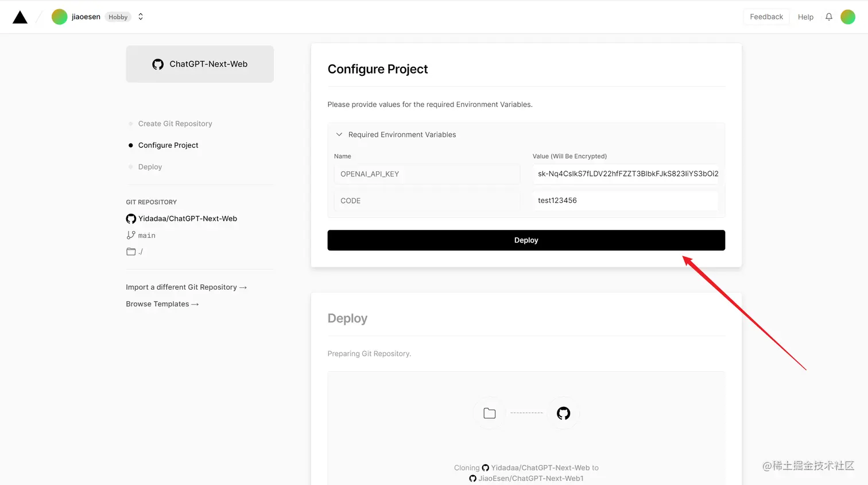Click the ./ root directory text
The image size is (868, 485).
tap(141, 252)
